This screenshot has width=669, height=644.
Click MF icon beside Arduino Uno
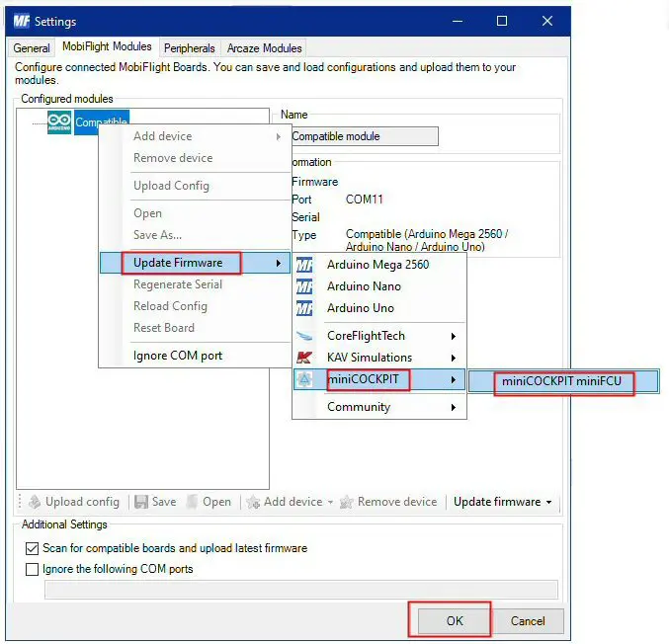coord(304,308)
